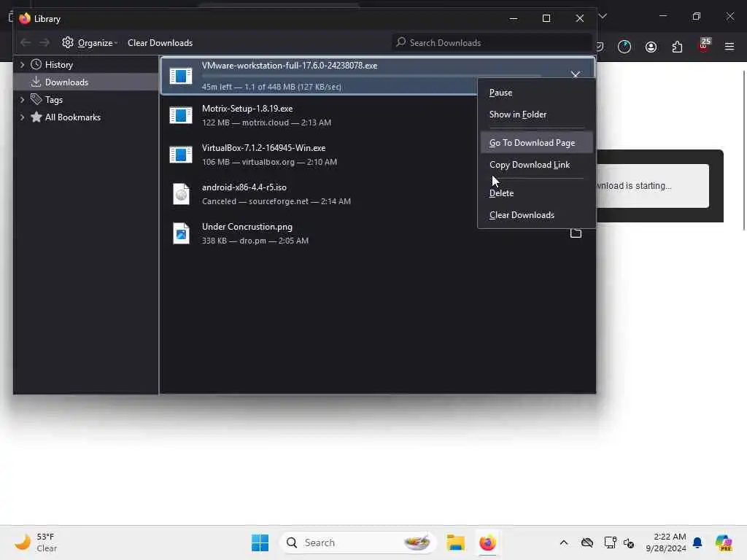Select Downloads in the sidebar
This screenshot has height=560, width=747.
coord(66,82)
